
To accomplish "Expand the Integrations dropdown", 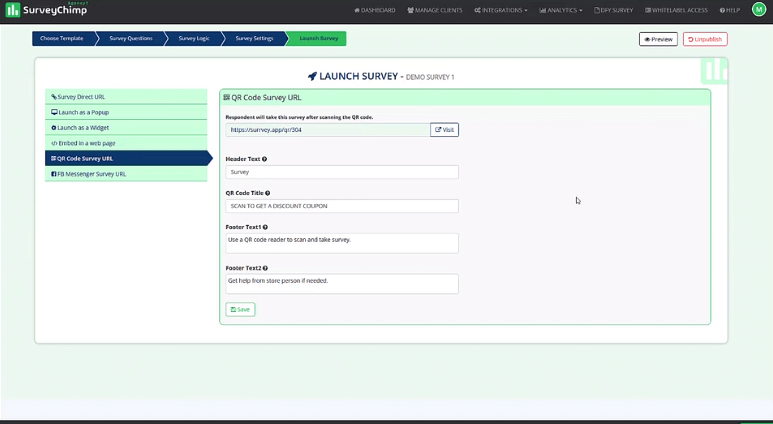I will 500,10.
